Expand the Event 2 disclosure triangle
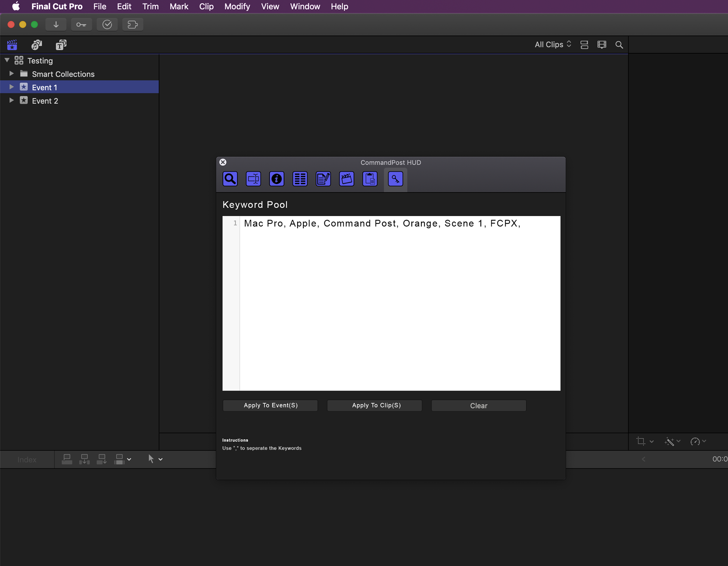This screenshot has width=728, height=566. coord(11,101)
